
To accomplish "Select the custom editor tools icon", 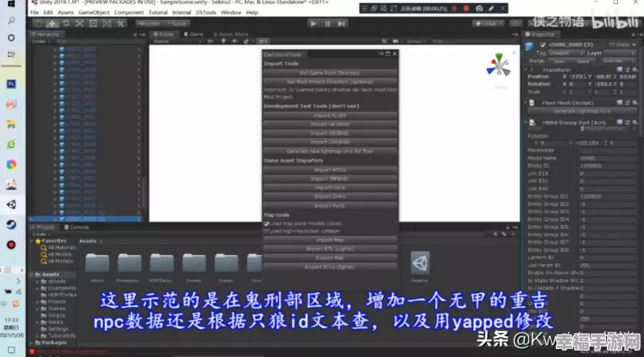I will pyautogui.click(x=120, y=23).
